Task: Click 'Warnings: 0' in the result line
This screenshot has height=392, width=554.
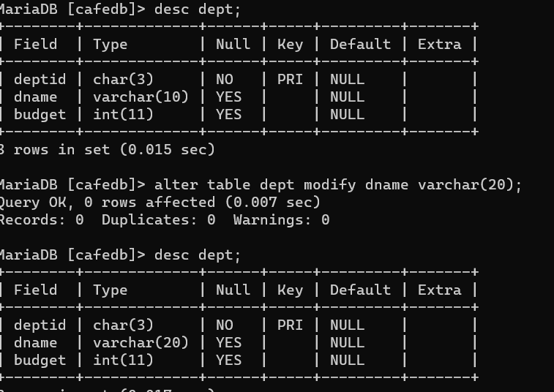Action: (x=281, y=220)
